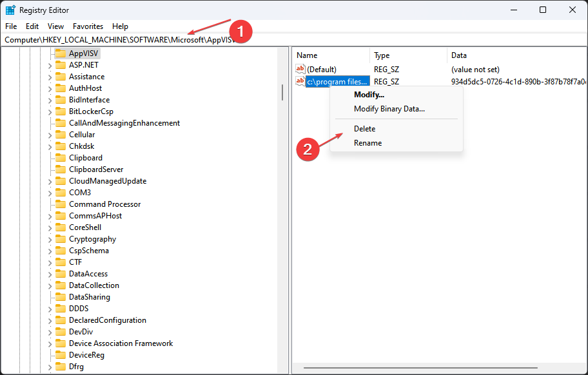Select the DeclaredConfiguration key label
The height and width of the screenshot is (375, 588).
click(x=108, y=320)
